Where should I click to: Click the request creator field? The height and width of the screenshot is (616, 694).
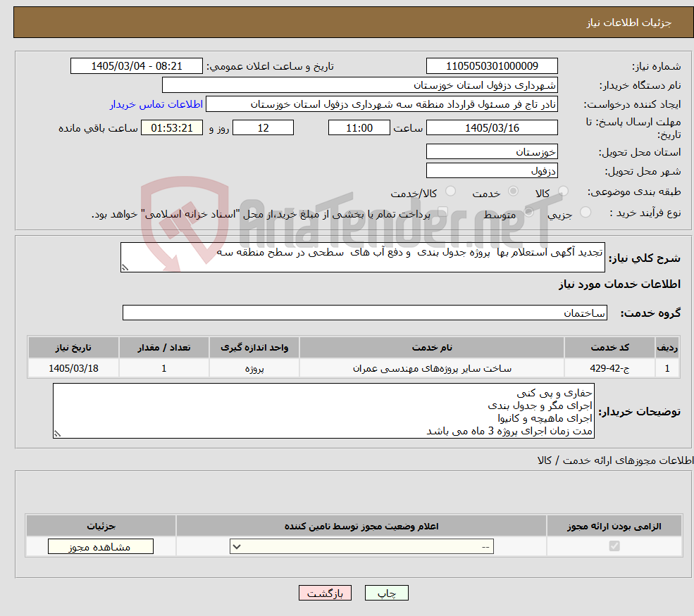[x=381, y=104]
